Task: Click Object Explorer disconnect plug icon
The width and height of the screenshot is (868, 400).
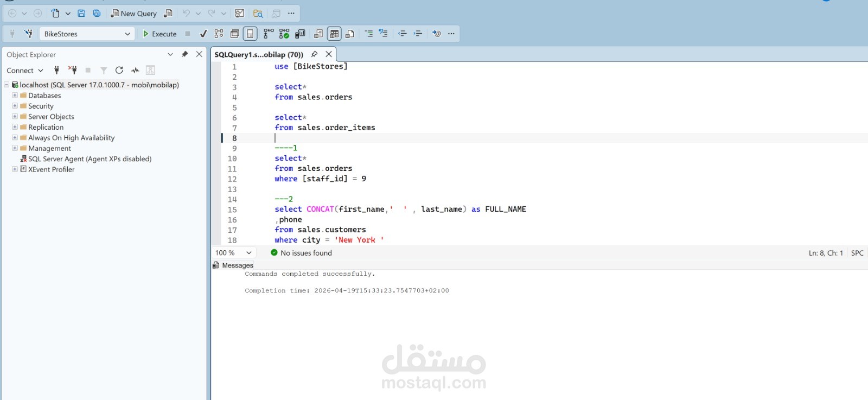Action: click(x=72, y=70)
